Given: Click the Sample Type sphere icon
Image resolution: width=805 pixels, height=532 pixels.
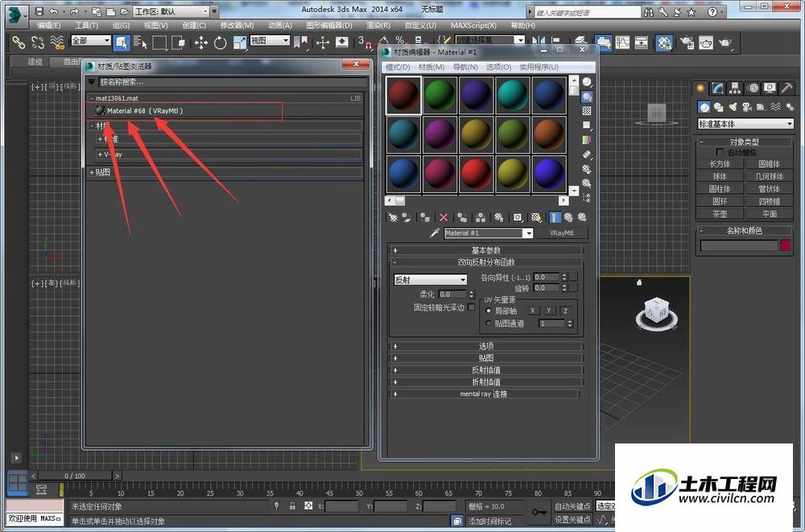Looking at the screenshot, I should coord(587,82).
